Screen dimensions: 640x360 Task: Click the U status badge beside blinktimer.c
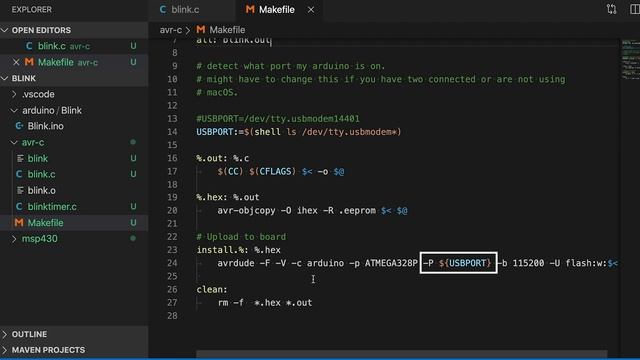133,207
